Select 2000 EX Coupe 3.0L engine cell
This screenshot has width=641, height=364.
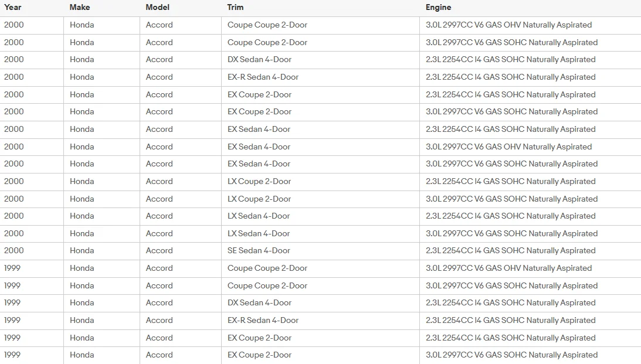click(x=530, y=112)
